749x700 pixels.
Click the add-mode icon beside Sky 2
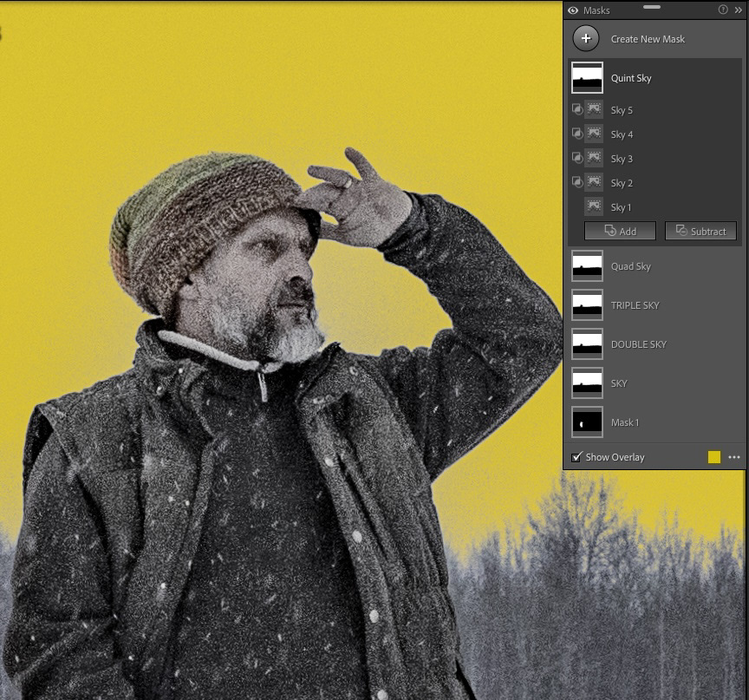click(577, 182)
